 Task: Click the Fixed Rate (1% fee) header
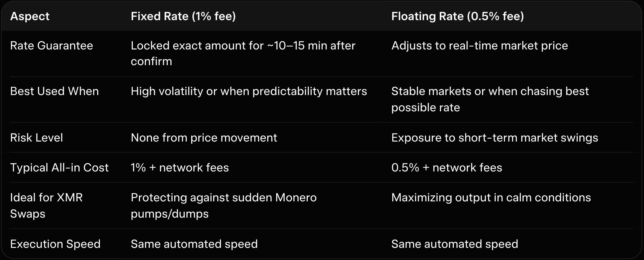pos(183,16)
